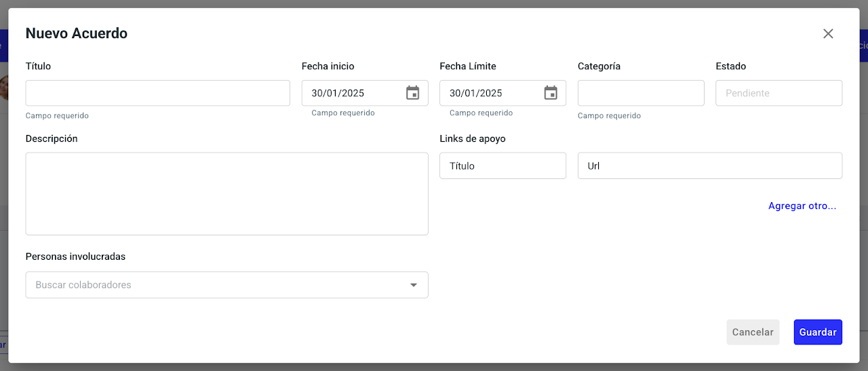Click the Estado field showing Pendiente
868x371 pixels.
click(778, 93)
